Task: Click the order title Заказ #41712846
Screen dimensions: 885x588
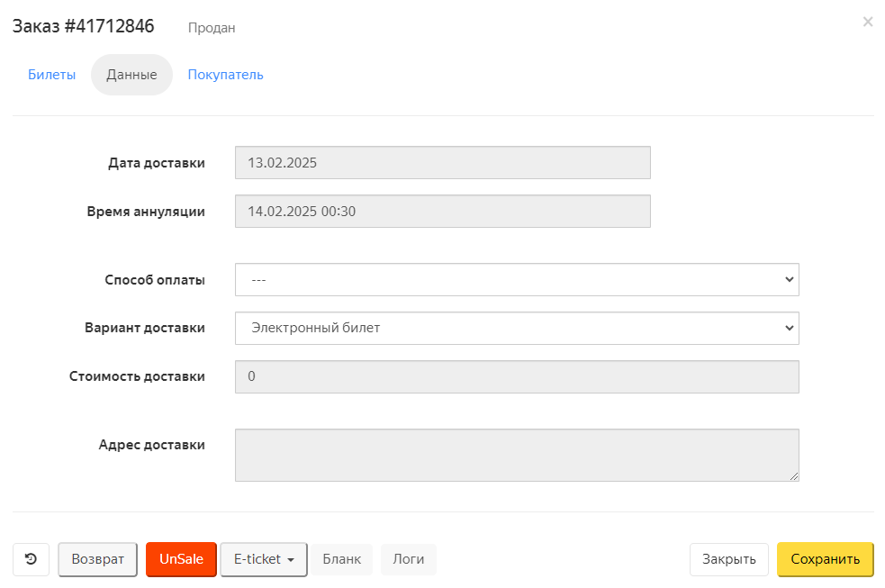Action: point(84,26)
